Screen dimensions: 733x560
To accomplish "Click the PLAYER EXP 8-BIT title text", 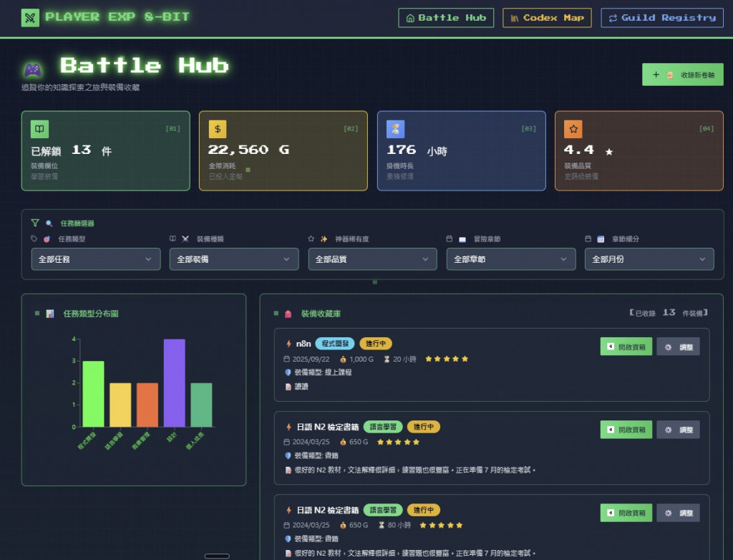I will [x=117, y=17].
